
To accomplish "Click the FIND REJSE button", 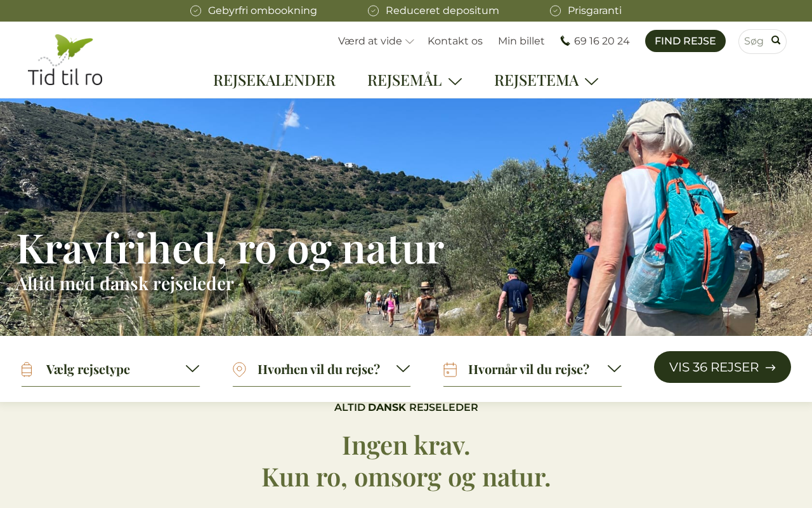I will click(x=685, y=41).
